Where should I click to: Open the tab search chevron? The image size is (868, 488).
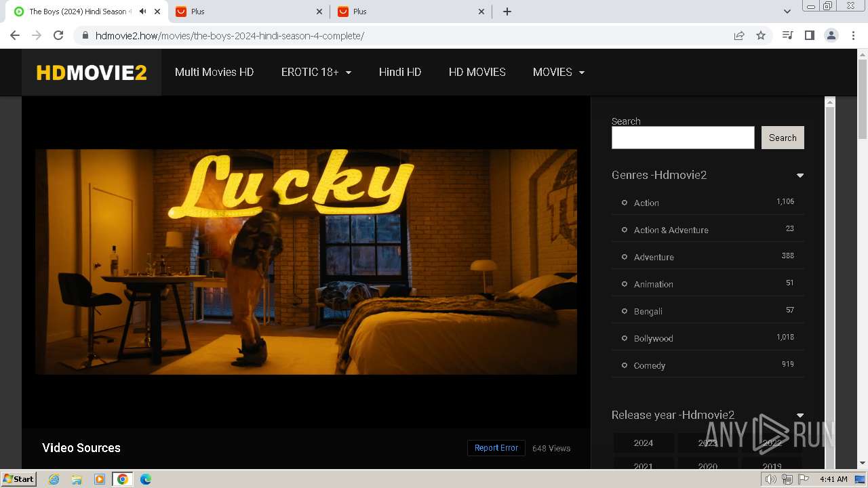pos(787,12)
